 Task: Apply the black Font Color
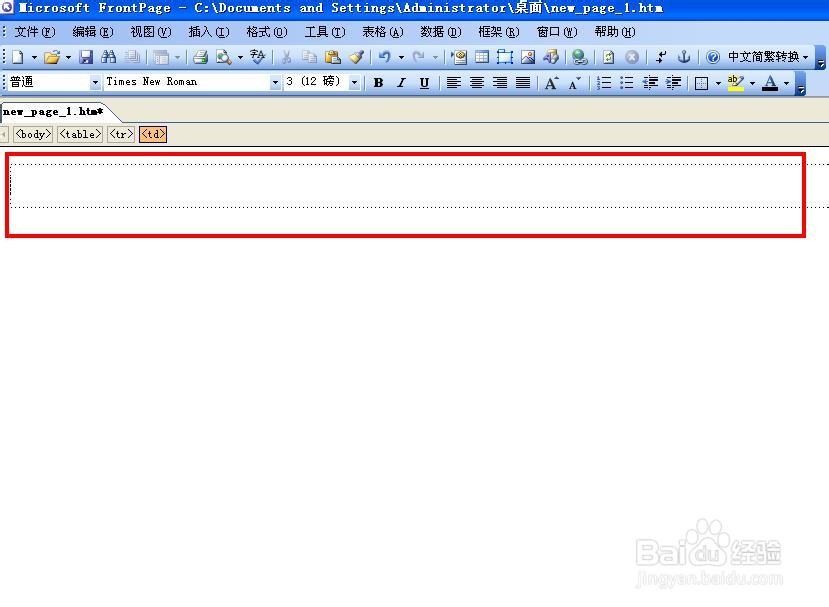pos(770,83)
